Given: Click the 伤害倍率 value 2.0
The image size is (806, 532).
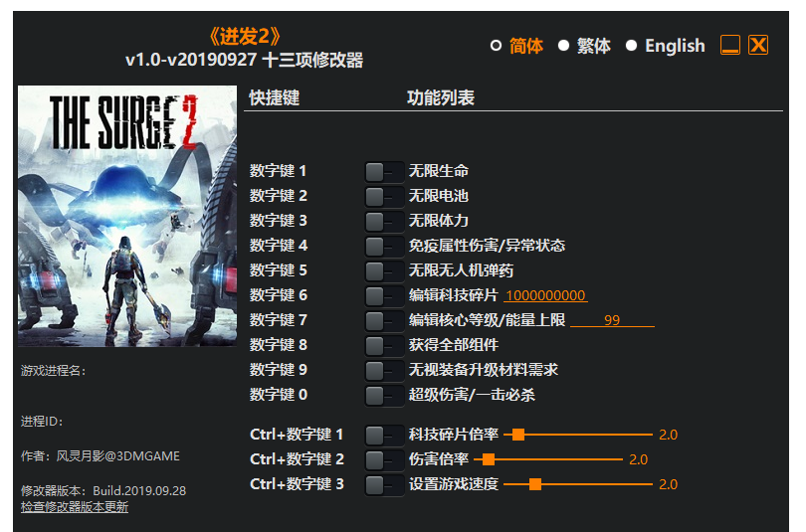Looking at the screenshot, I should point(639,459).
